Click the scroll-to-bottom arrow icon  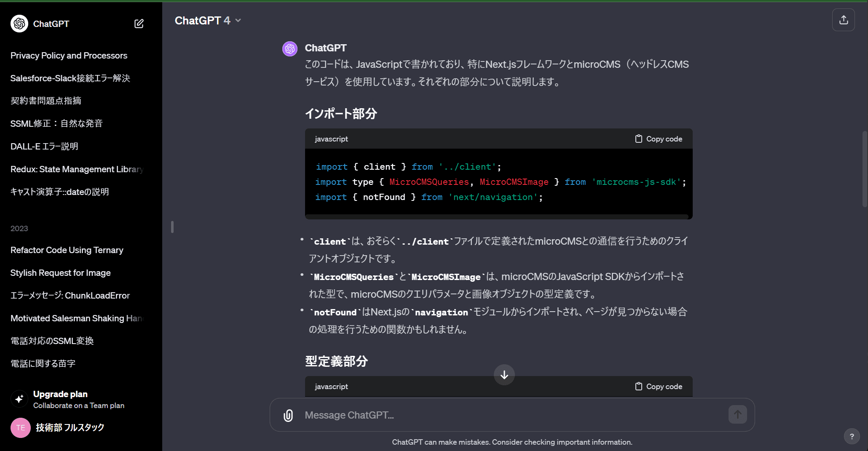[504, 375]
